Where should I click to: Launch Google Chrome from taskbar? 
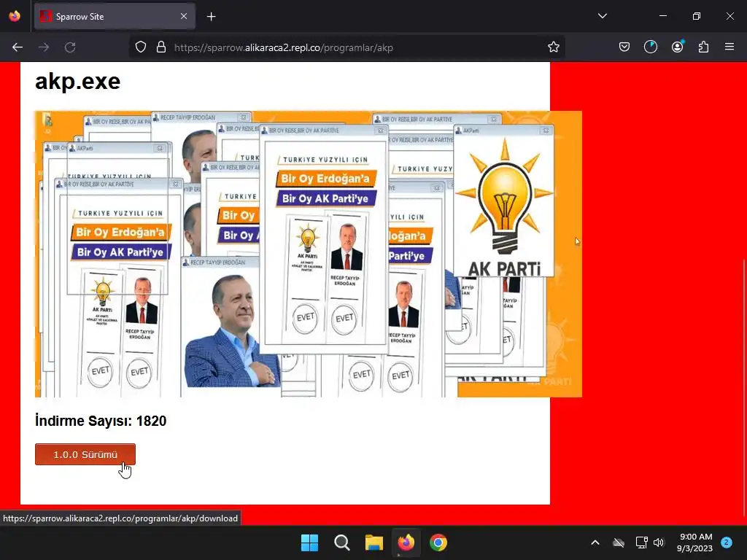(x=438, y=542)
